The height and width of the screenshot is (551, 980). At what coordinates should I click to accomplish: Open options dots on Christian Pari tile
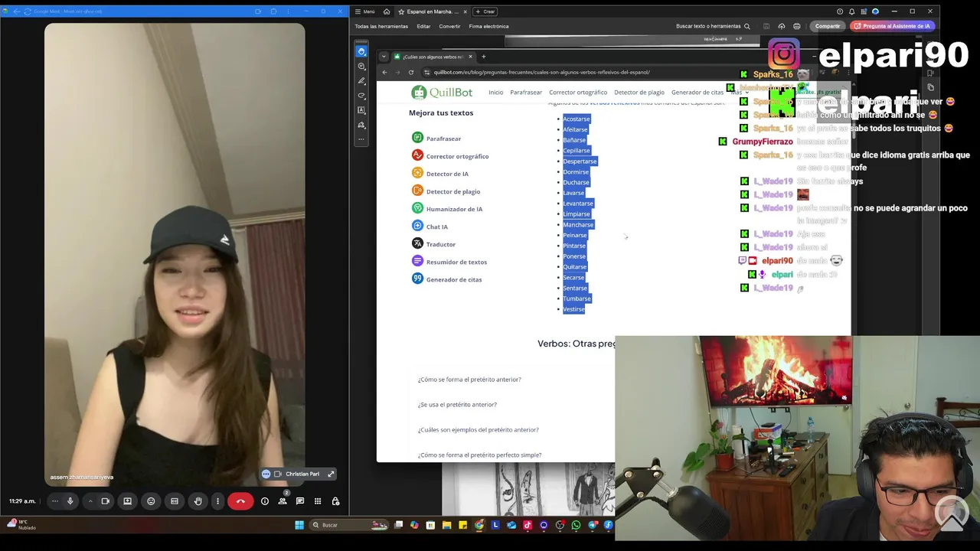click(x=266, y=474)
